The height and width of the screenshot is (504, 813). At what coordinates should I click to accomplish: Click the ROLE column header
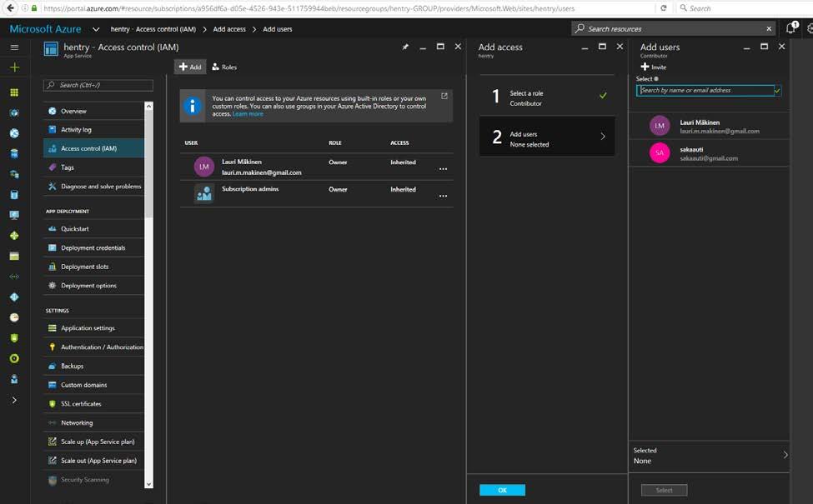(x=335, y=143)
